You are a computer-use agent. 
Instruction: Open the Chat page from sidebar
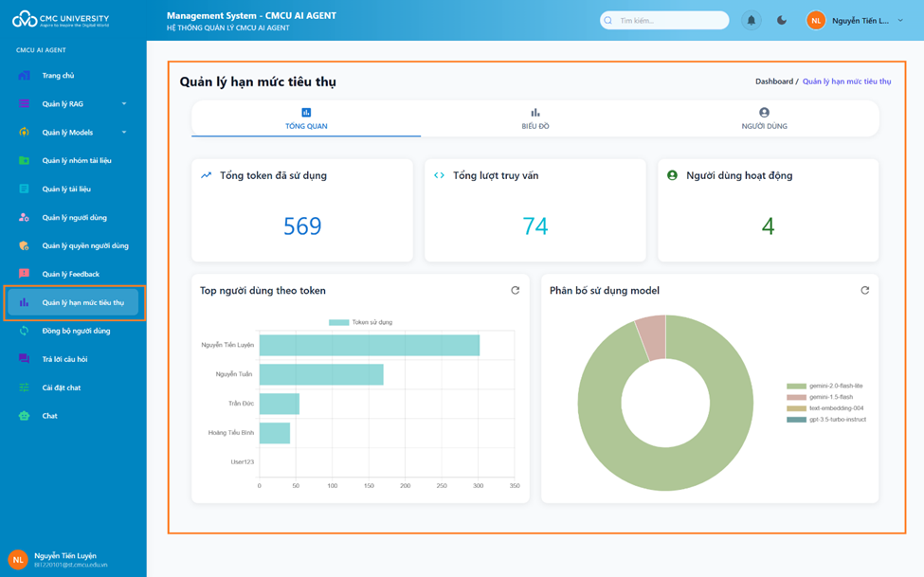coord(49,416)
